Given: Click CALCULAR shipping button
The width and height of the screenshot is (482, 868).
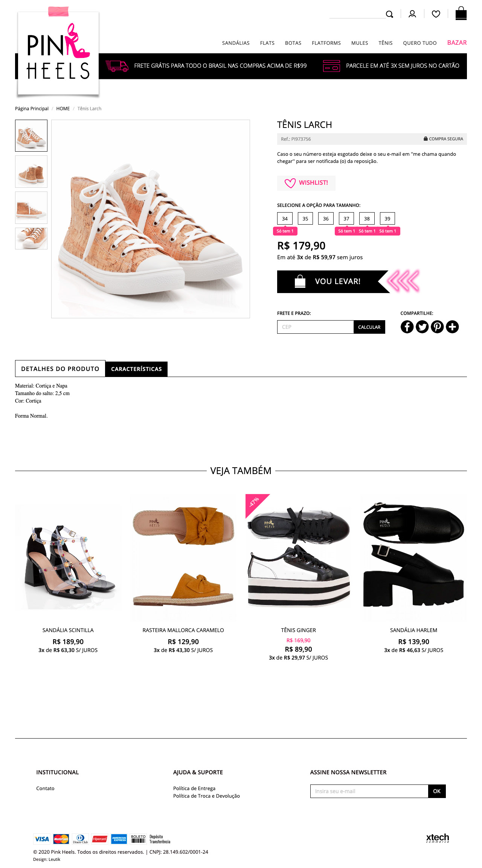Looking at the screenshot, I should (369, 327).
